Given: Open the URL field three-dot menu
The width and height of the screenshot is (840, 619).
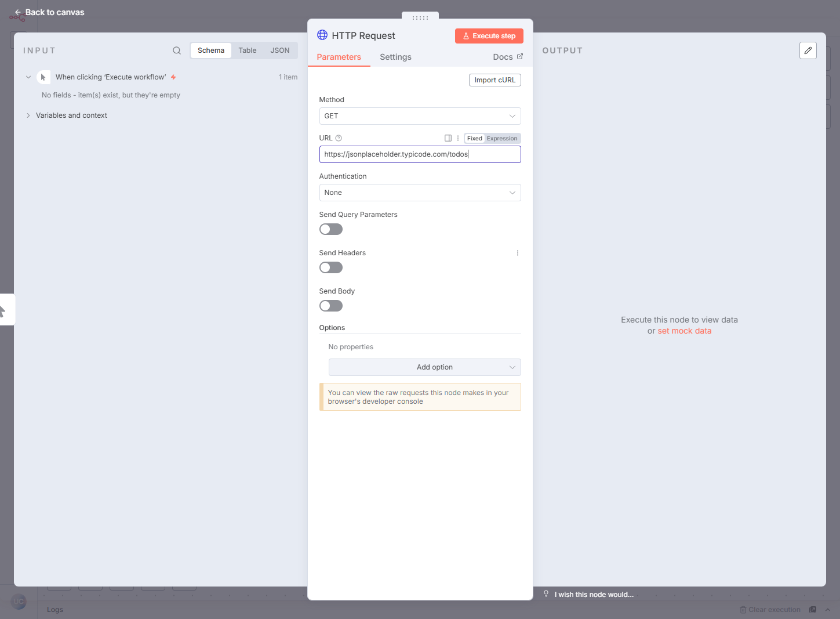Looking at the screenshot, I should [458, 138].
